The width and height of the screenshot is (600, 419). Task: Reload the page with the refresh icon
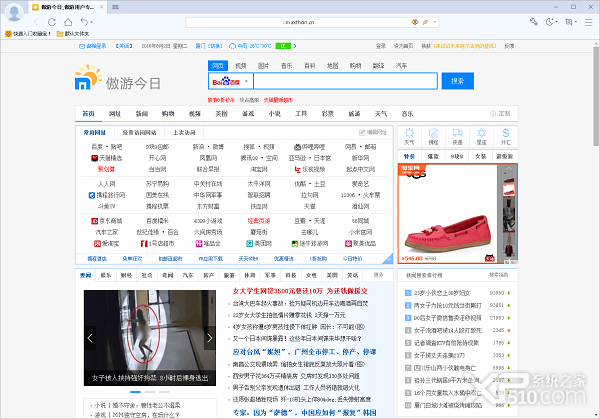pos(52,22)
